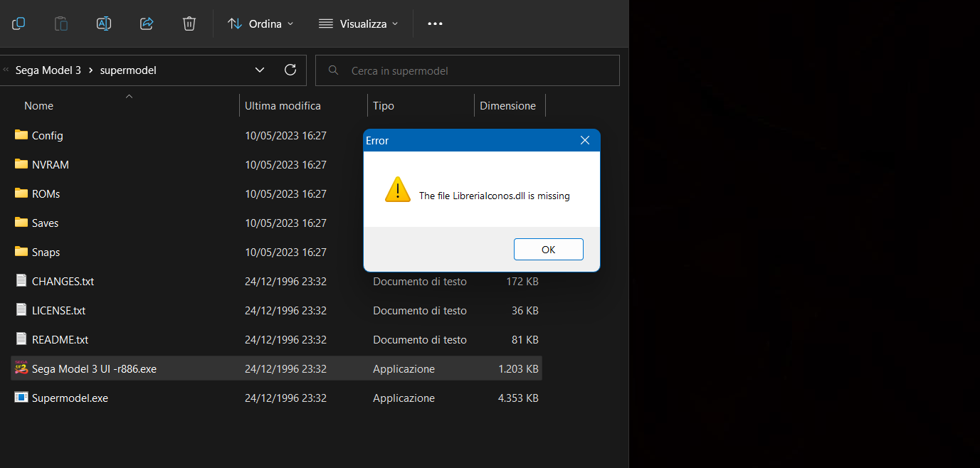Select Sega Model 3 UI -r886.exe name
Screen dimensions: 980x468
pyautogui.click(x=95, y=368)
